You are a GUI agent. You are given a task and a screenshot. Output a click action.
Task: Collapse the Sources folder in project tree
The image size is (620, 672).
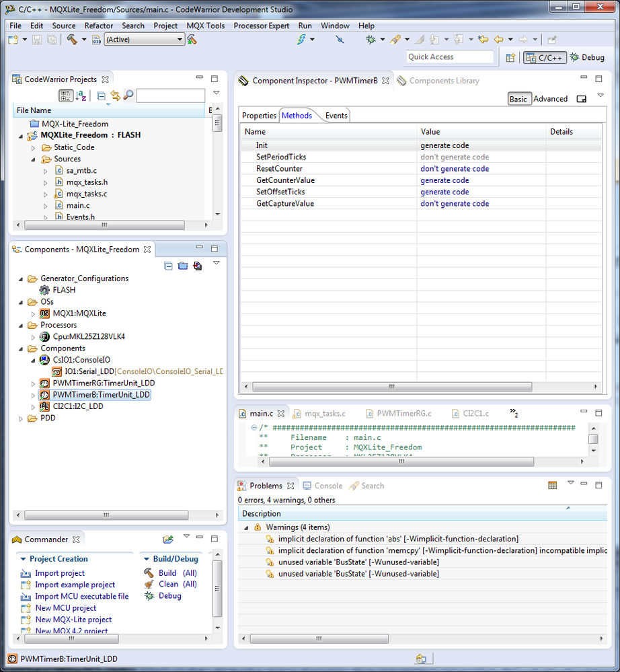[33, 159]
